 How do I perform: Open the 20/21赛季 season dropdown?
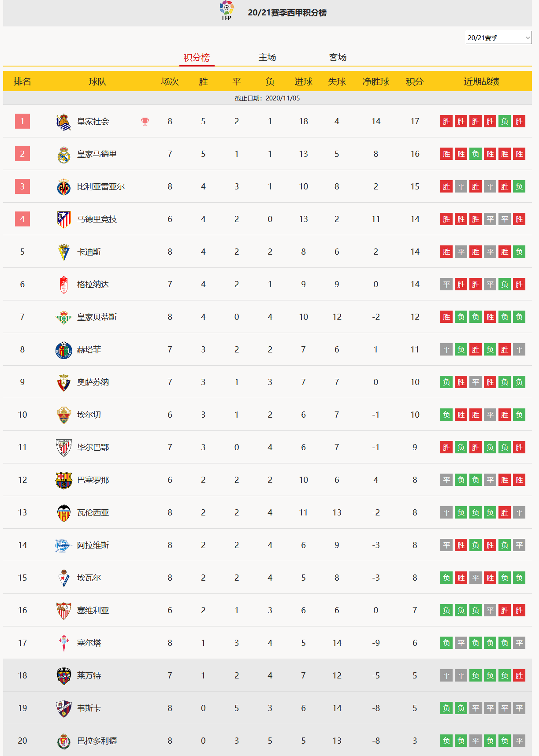(499, 37)
